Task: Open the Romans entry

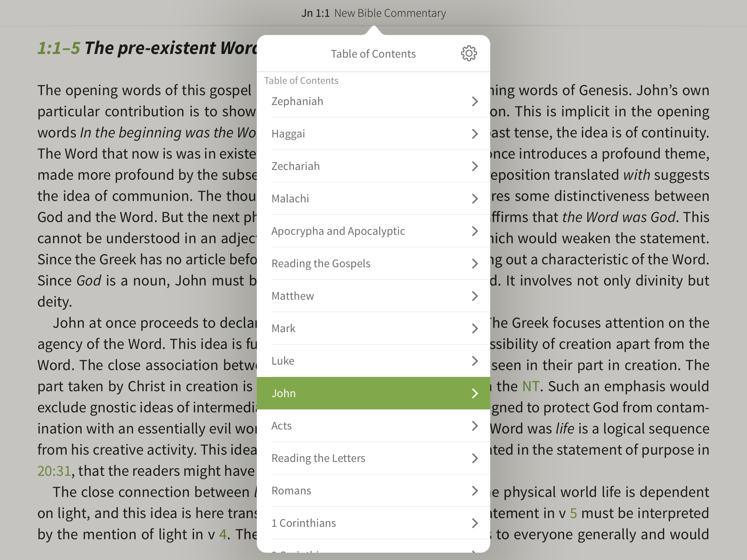Action: click(x=373, y=491)
